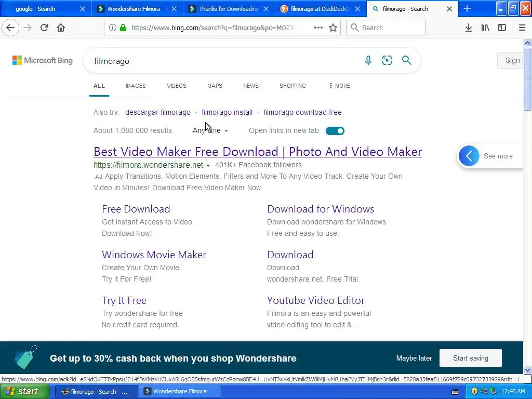Close the Thanks for Downloading tab

tap(266, 9)
